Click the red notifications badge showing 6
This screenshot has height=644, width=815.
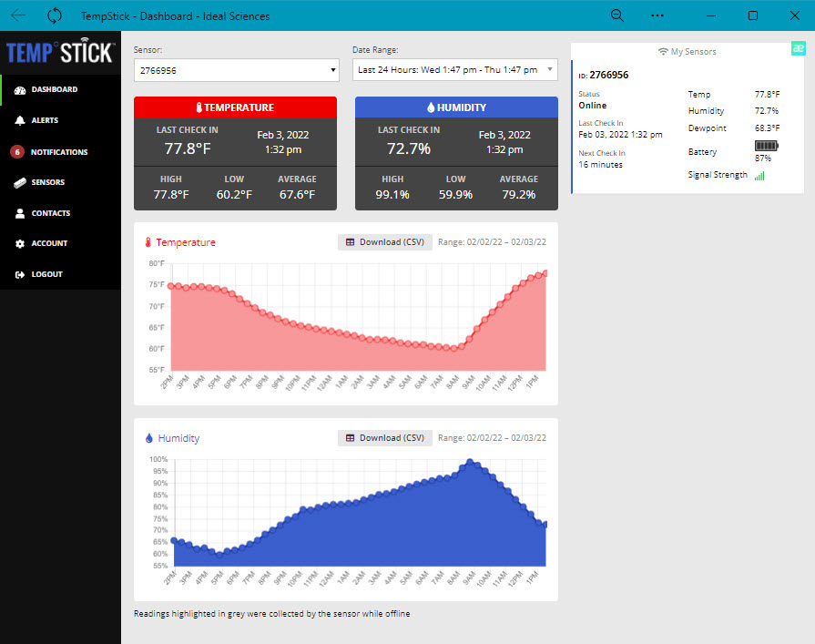coord(16,152)
